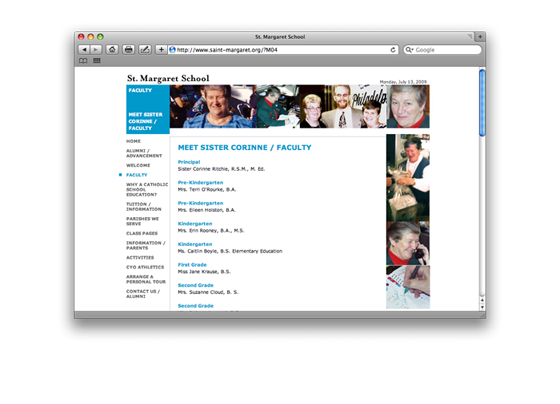Go forward with the forward arrow button
Screen dimensions: 560x404
point(96,50)
